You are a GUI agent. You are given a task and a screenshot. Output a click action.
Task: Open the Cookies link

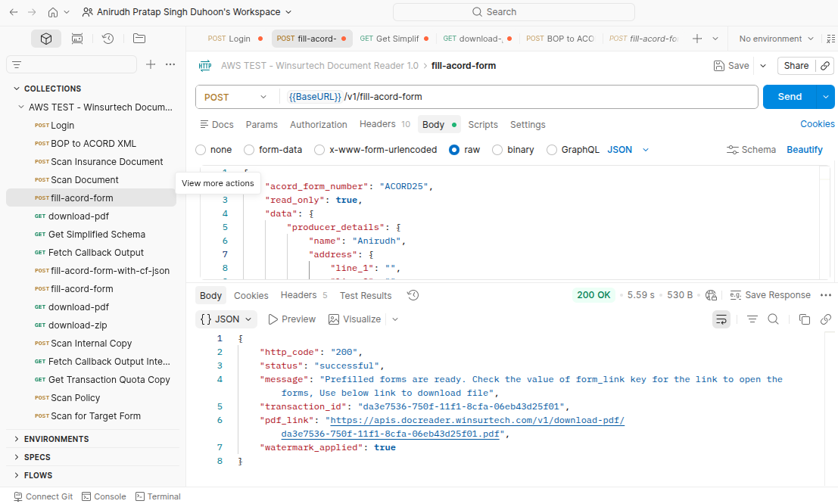click(817, 124)
